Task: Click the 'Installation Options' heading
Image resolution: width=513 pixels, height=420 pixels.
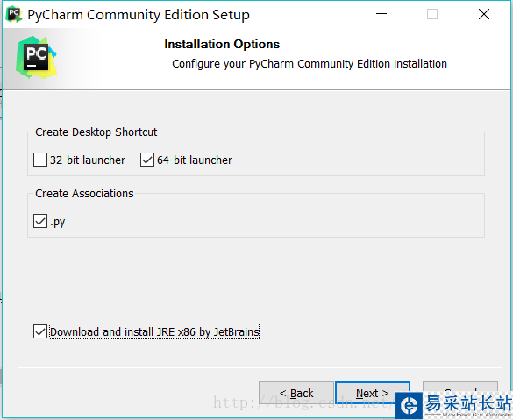Action: 222,44
